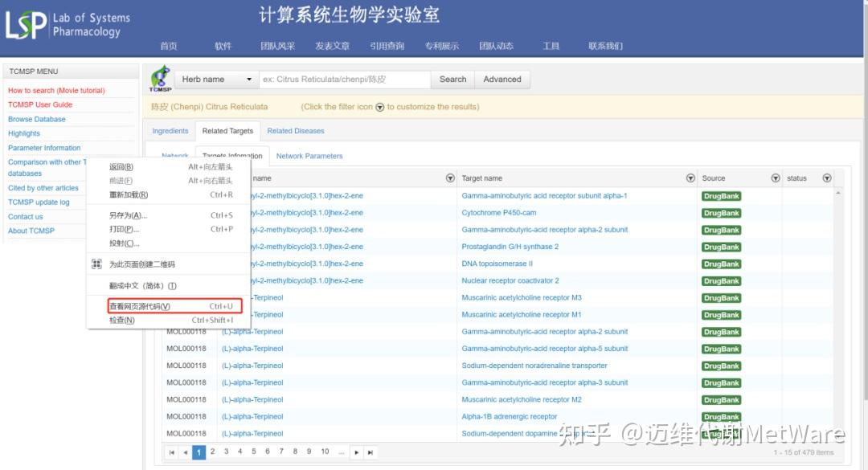The image size is (868, 470).
Task: Open the filter icon on status column
Action: (827, 178)
